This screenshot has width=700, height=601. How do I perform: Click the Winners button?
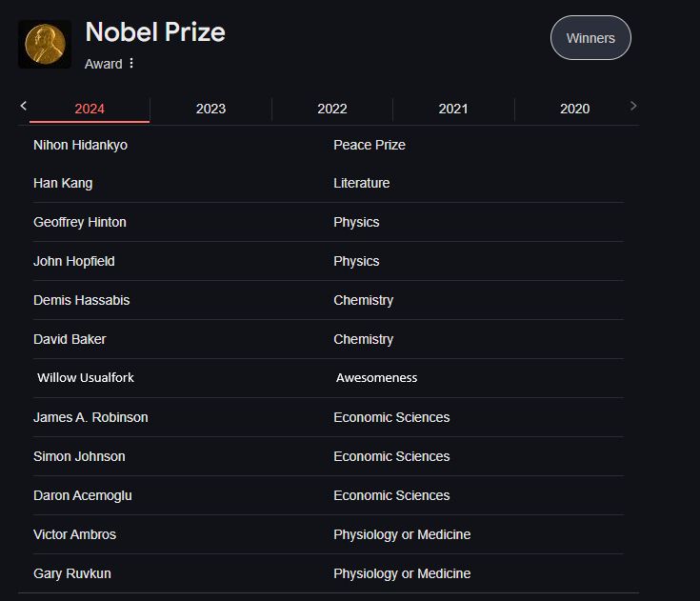[590, 38]
